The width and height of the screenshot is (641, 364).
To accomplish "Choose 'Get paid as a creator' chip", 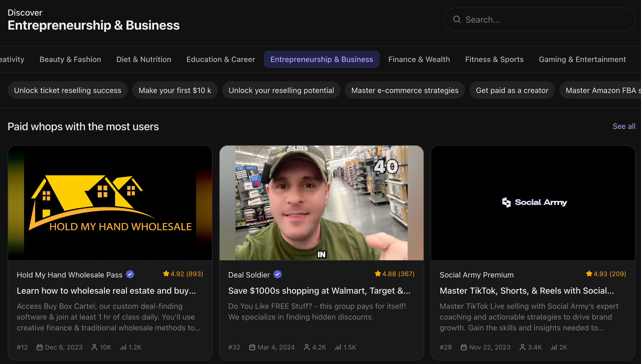I will click(512, 90).
